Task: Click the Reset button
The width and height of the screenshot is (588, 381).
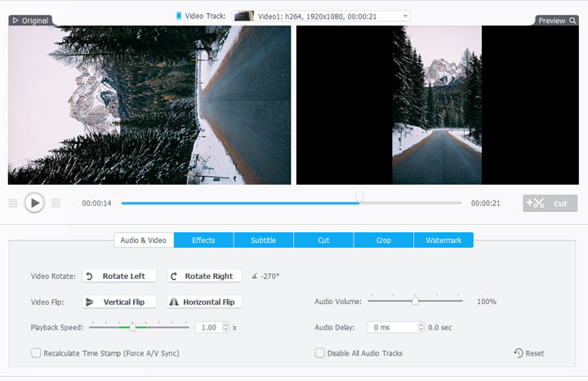Action: tap(529, 353)
